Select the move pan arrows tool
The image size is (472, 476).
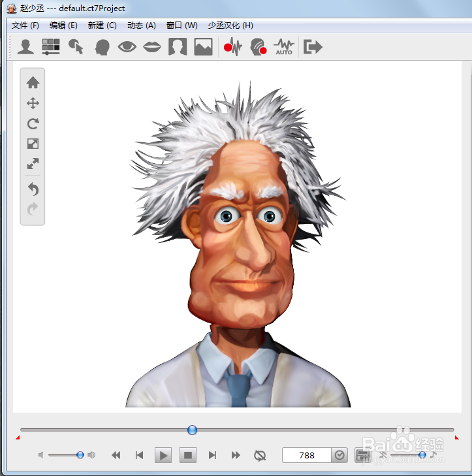[33, 103]
